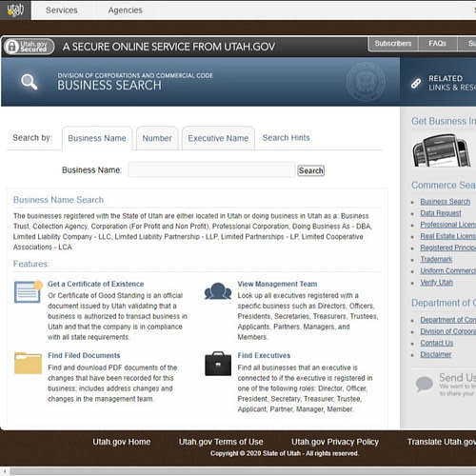Click the Get Business Info sidebar heading

(x=444, y=121)
